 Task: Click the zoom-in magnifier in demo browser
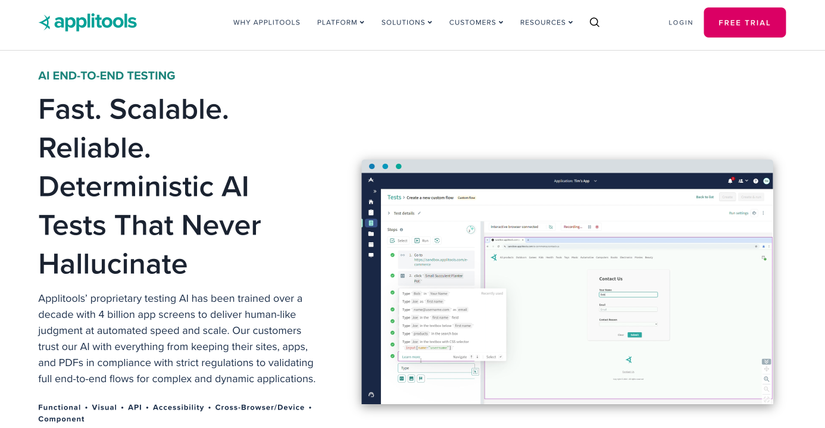click(767, 379)
